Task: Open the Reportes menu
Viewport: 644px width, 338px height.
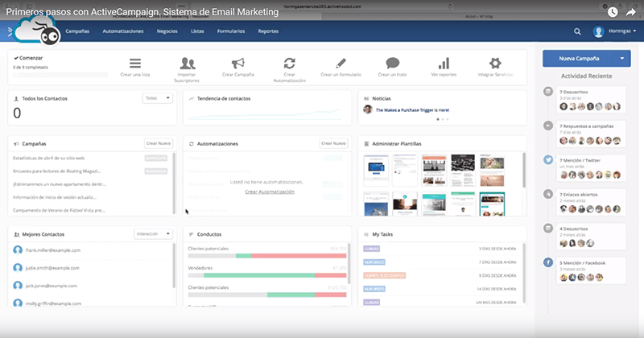Action: click(268, 31)
